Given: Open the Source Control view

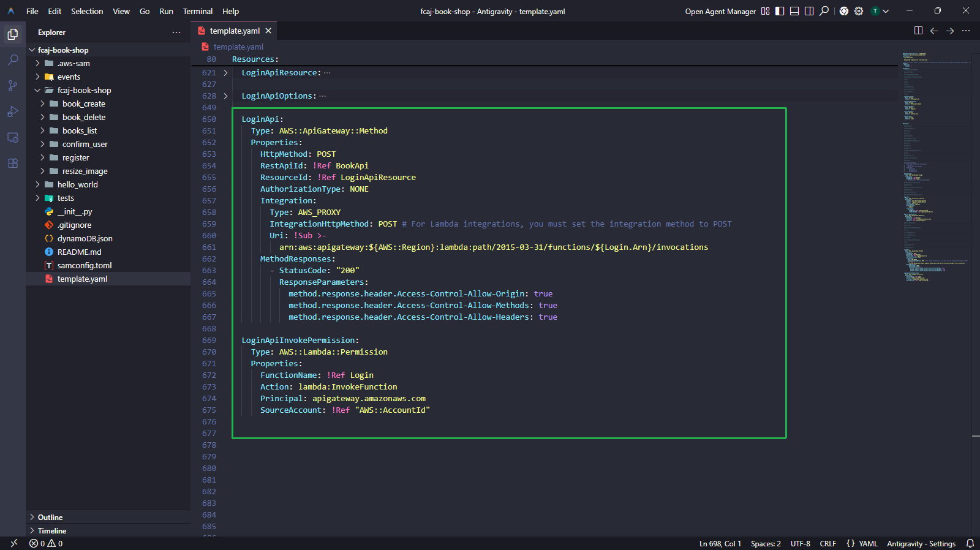Looking at the screenshot, I should click(13, 86).
